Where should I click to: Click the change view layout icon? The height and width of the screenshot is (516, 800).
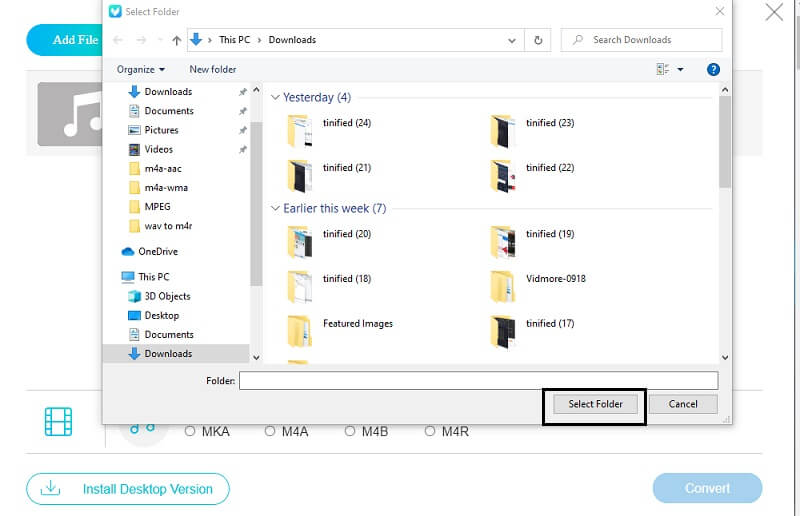click(663, 69)
